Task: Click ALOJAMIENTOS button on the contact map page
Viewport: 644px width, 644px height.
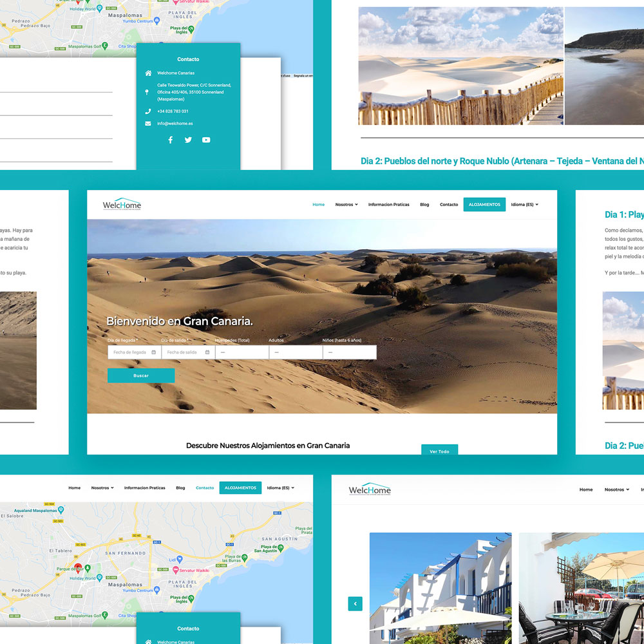Action: 240,488
